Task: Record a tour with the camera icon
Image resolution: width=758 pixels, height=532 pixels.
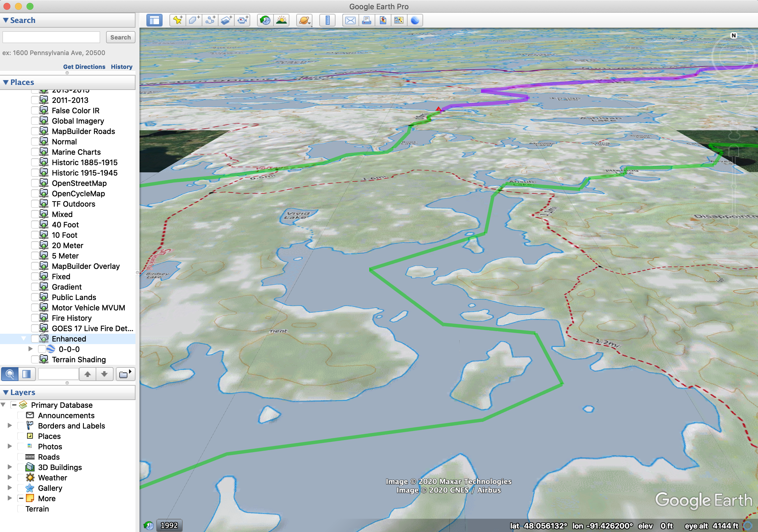Action: [x=242, y=20]
